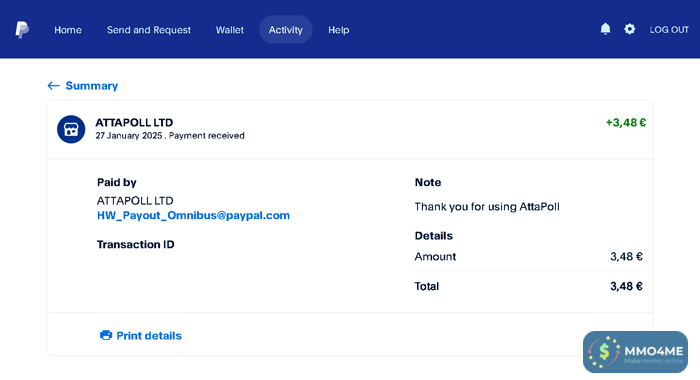
Task: Click the Details heading
Action: pyautogui.click(x=433, y=236)
